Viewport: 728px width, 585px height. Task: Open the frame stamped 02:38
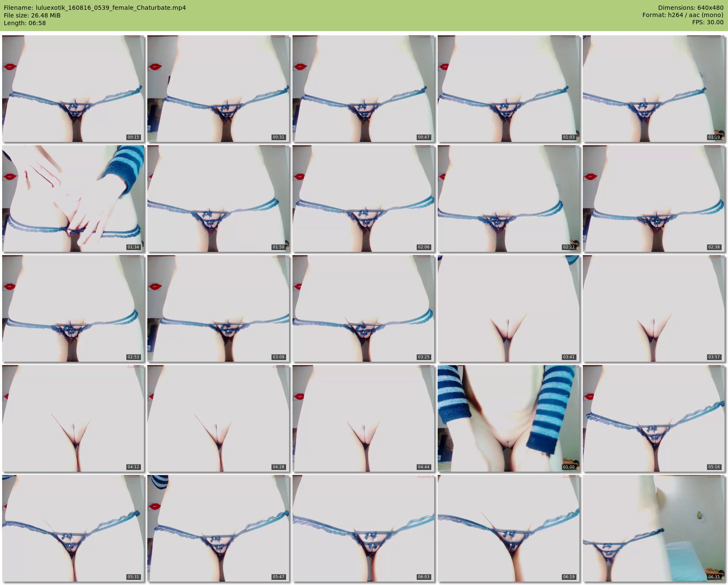654,199
